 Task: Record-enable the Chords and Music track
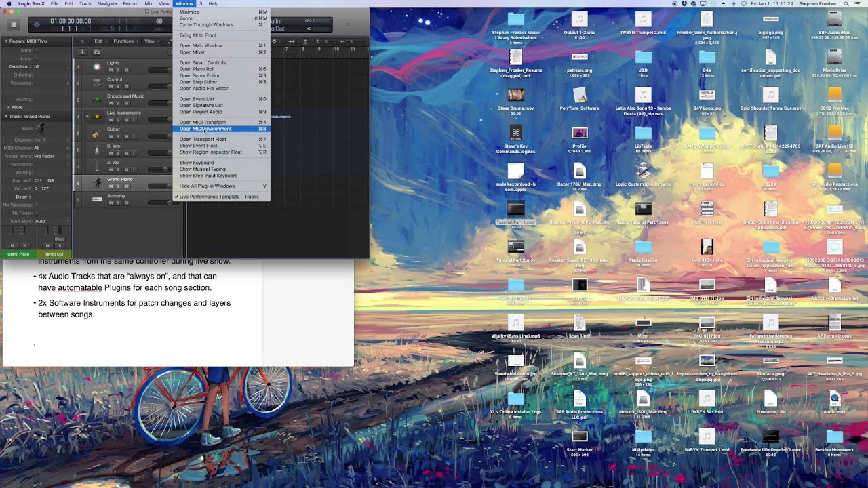(127, 103)
